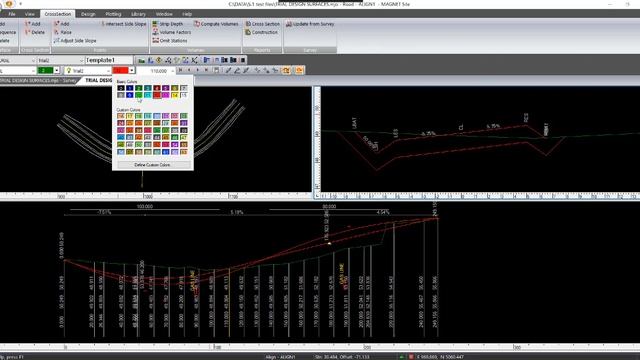
Task: Pick custom color swatch 47
Action: pyautogui.click(x=183, y=138)
